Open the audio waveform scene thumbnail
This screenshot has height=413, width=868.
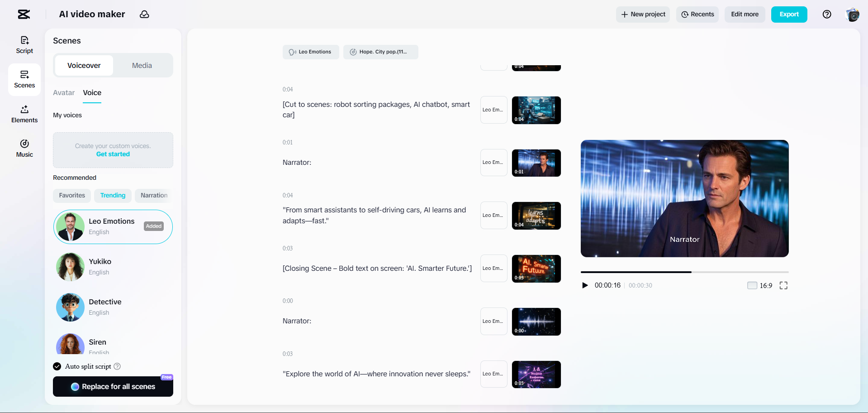[x=536, y=322]
